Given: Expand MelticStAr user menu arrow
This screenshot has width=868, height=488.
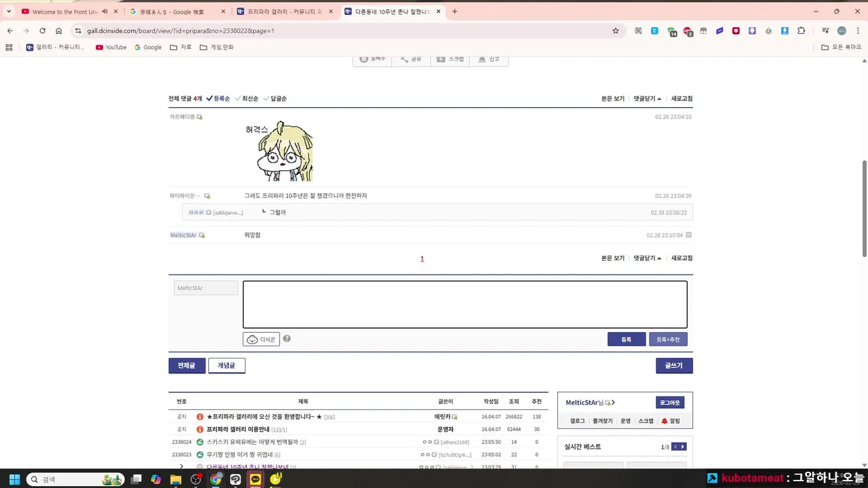Looking at the screenshot, I should [x=613, y=403].
